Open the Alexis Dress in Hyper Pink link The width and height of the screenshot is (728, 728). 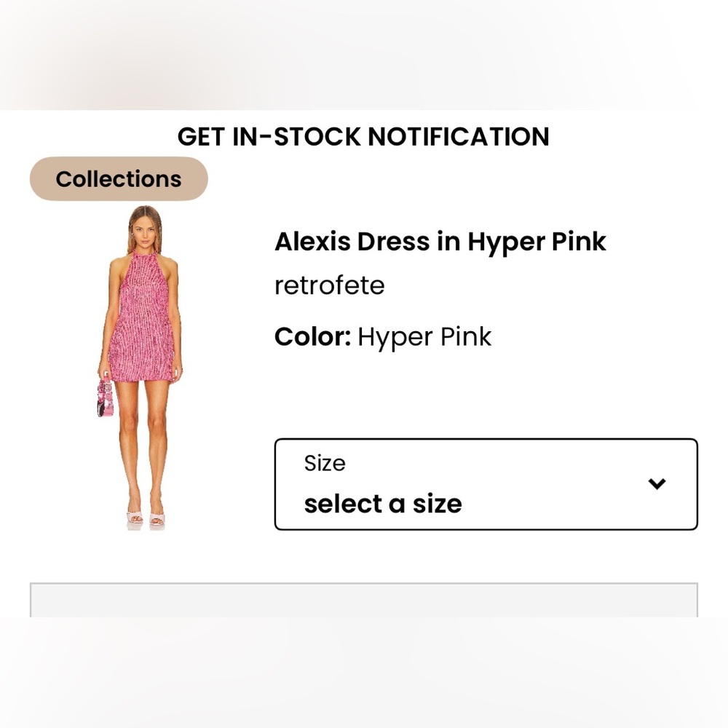[440, 241]
